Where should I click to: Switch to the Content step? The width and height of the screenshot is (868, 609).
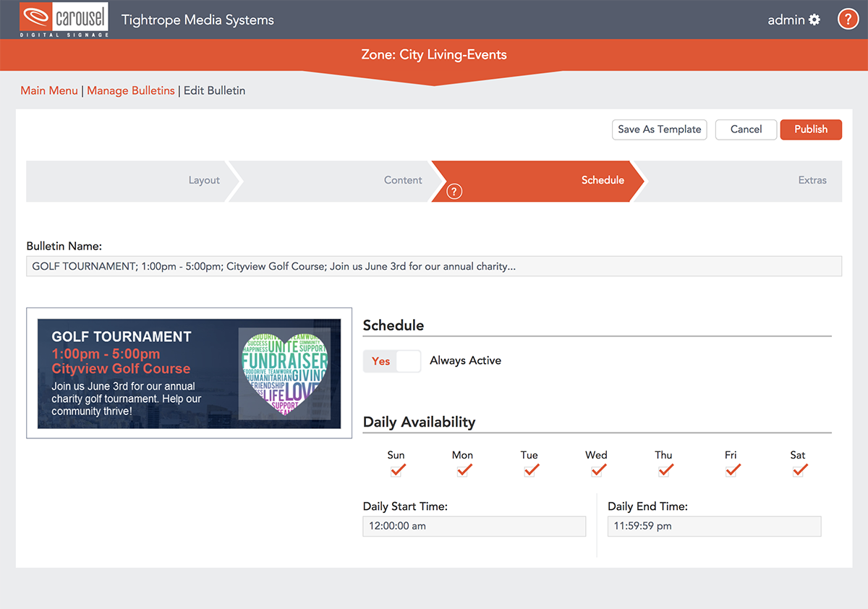[403, 180]
